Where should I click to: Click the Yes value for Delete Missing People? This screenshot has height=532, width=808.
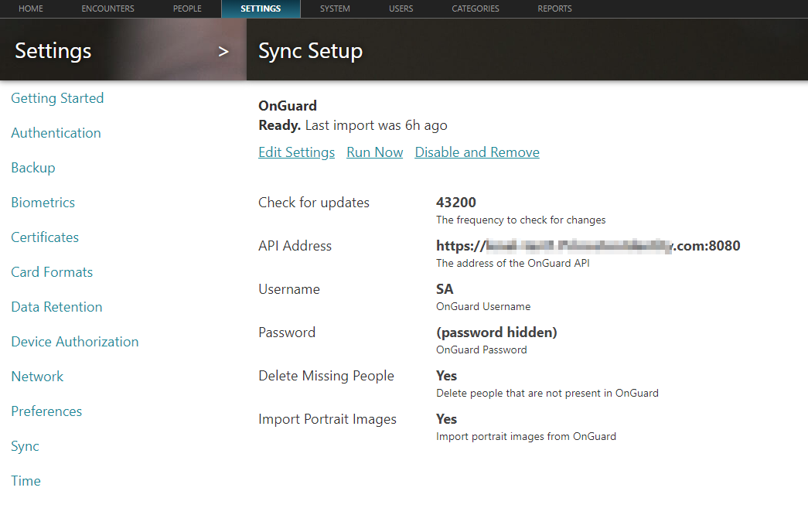click(x=446, y=376)
